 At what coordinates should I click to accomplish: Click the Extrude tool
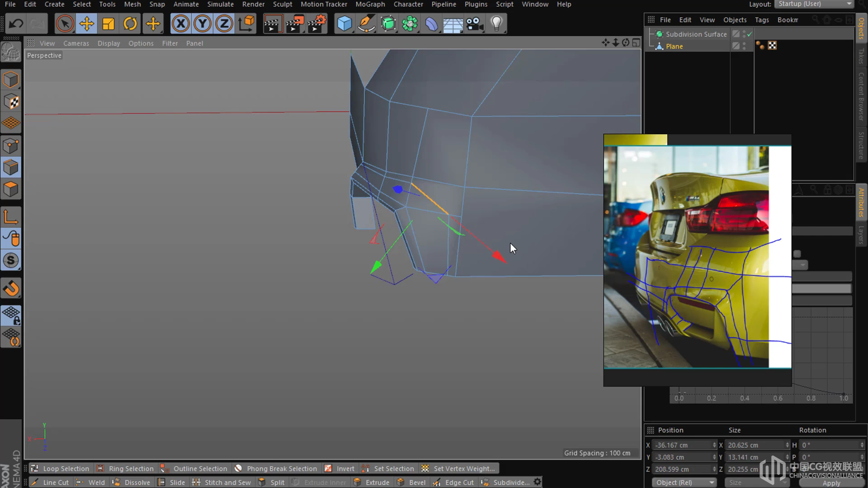[x=372, y=482]
